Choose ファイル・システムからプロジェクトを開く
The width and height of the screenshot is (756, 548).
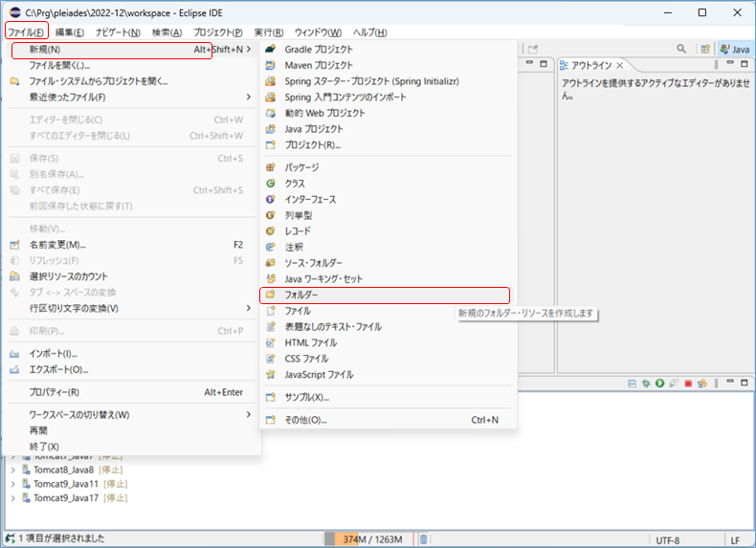pos(132,81)
